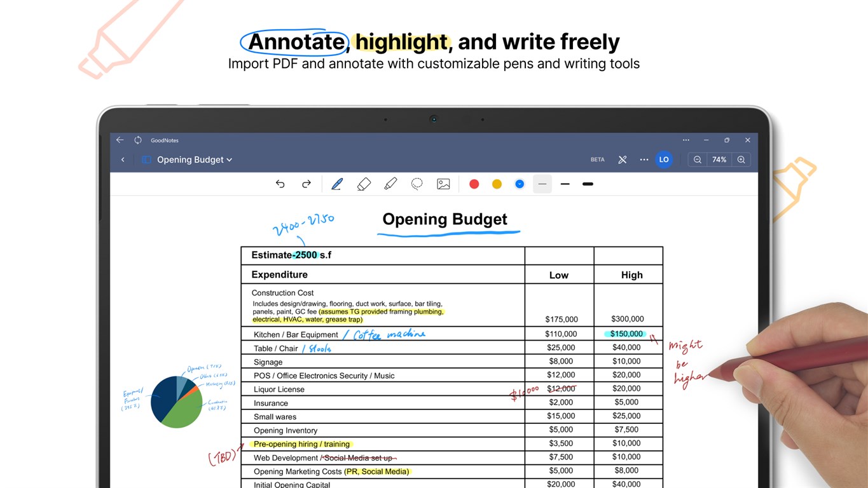Select the Highlighter tool
This screenshot has height=488, width=868.
pyautogui.click(x=390, y=184)
